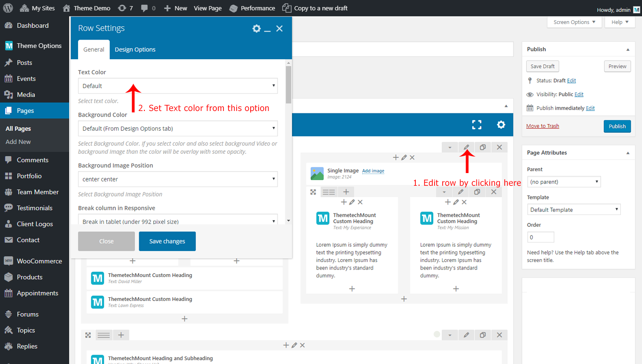Click the Single Image element thumbnail

coord(317,174)
